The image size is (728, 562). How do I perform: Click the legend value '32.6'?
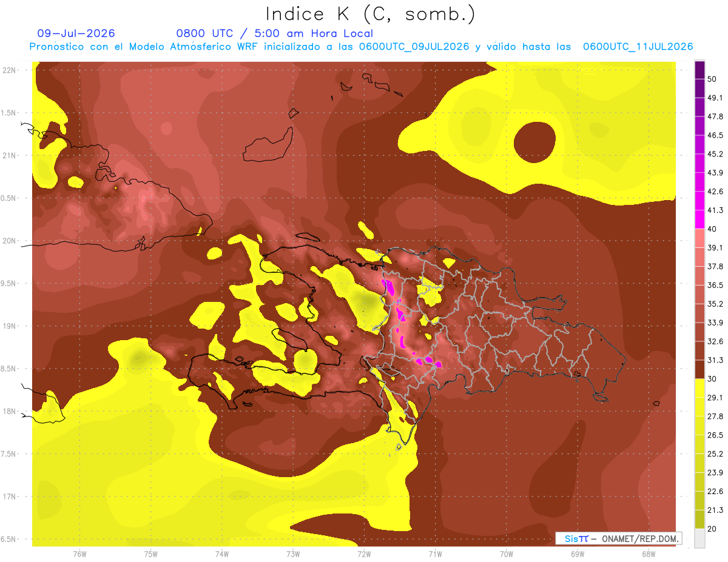[x=715, y=341]
